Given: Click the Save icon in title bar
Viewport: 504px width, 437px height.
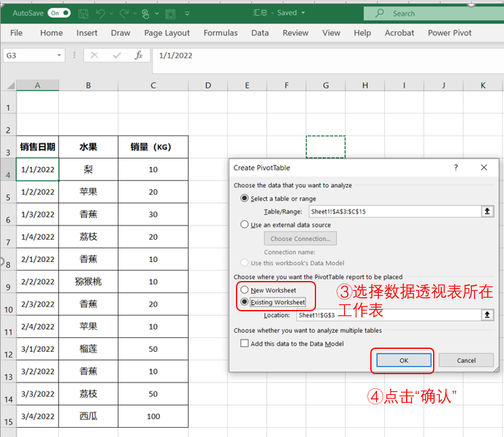Looking at the screenshot, I should 83,14.
